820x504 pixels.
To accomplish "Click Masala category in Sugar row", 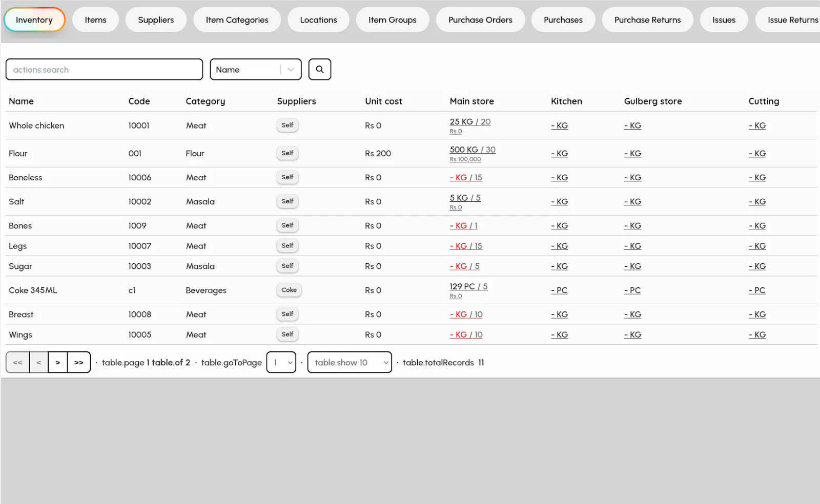I will point(200,266).
